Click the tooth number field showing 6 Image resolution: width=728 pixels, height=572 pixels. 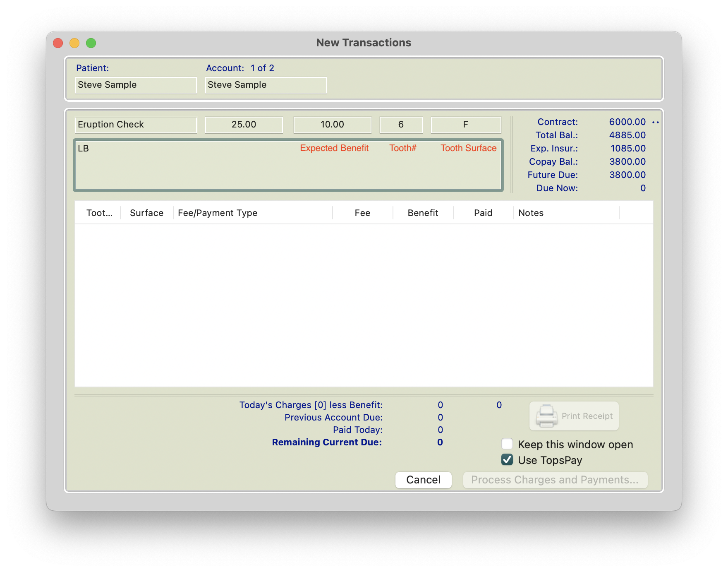coord(401,125)
